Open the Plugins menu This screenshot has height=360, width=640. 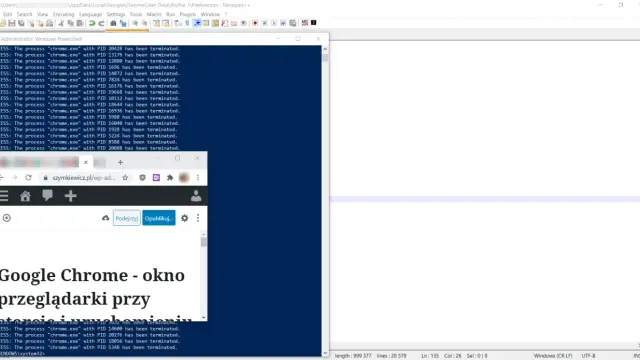tap(188, 14)
